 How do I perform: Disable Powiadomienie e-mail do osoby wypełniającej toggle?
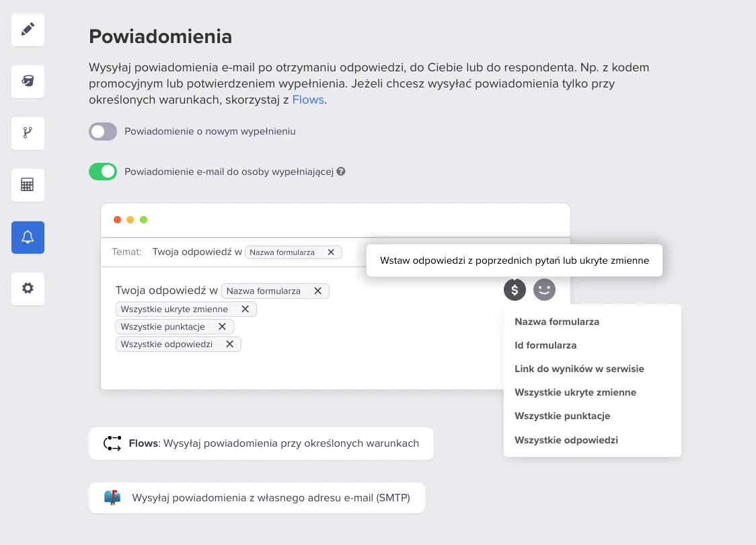pyautogui.click(x=103, y=172)
